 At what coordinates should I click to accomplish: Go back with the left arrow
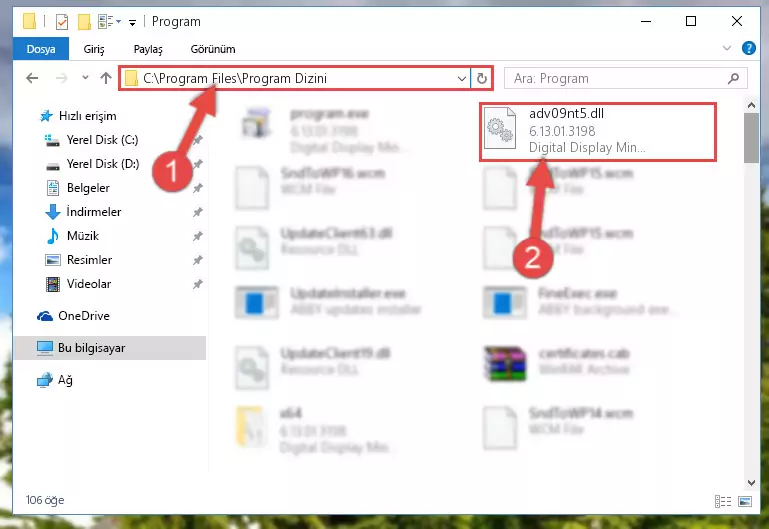32,78
